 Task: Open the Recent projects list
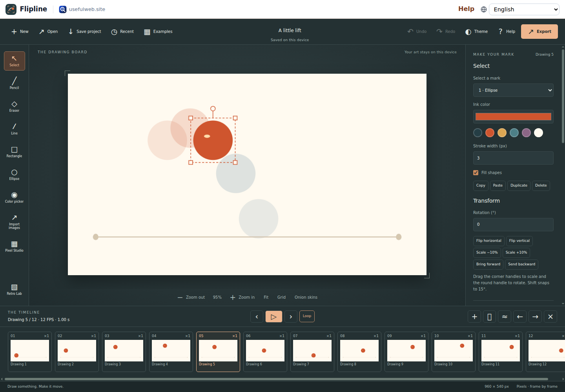[122, 31]
